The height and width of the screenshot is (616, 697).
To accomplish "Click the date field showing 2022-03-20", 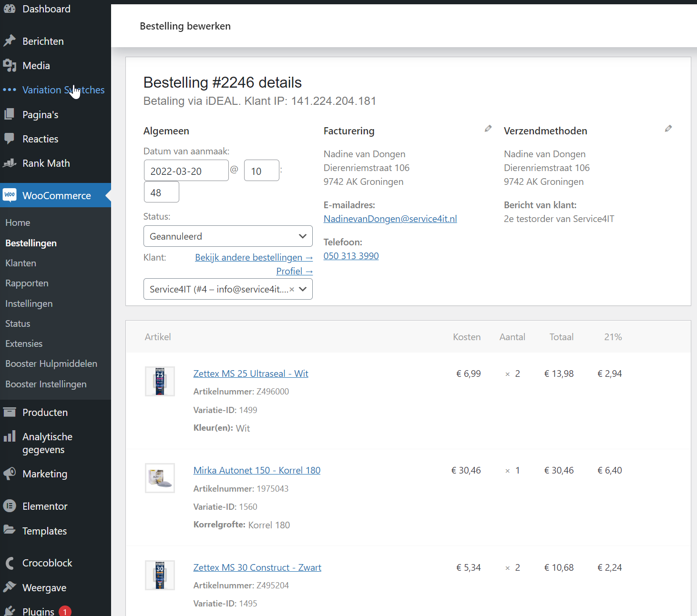I will (186, 171).
